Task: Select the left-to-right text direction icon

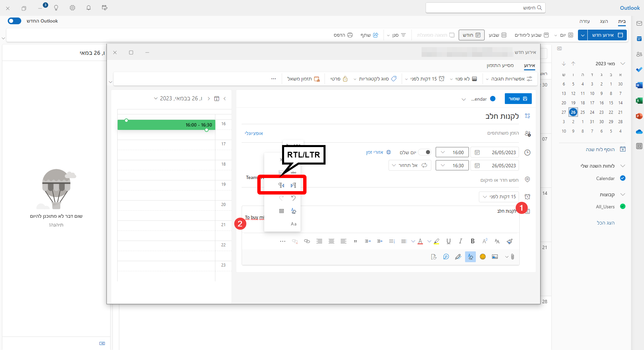Action: [293, 185]
